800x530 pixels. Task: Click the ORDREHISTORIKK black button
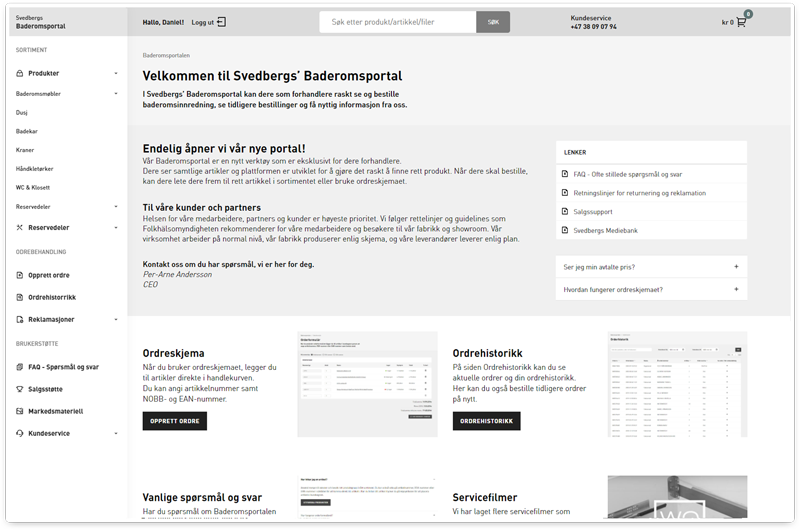pos(486,421)
